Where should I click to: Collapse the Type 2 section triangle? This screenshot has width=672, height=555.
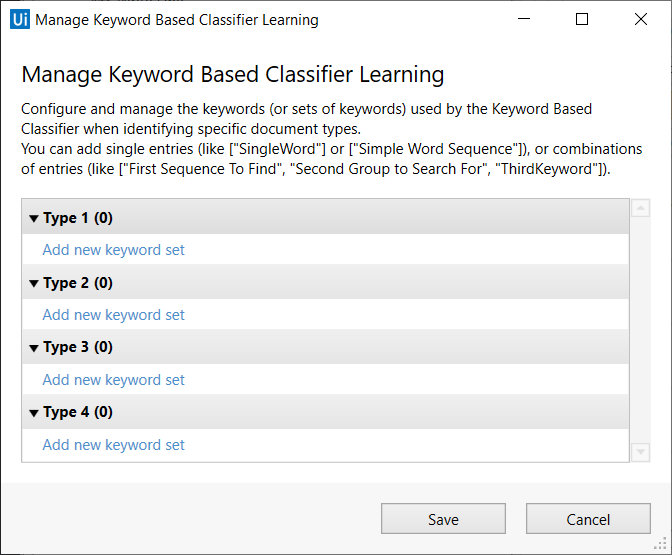[34, 283]
